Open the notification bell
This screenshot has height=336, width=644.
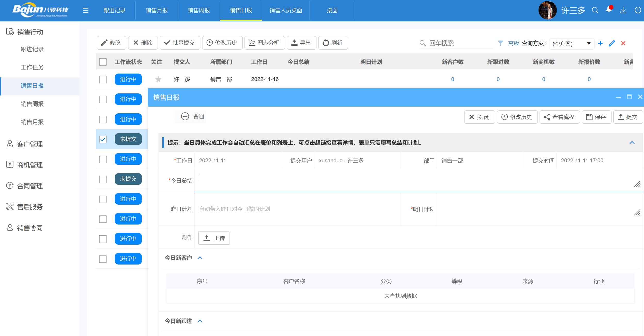(609, 10)
